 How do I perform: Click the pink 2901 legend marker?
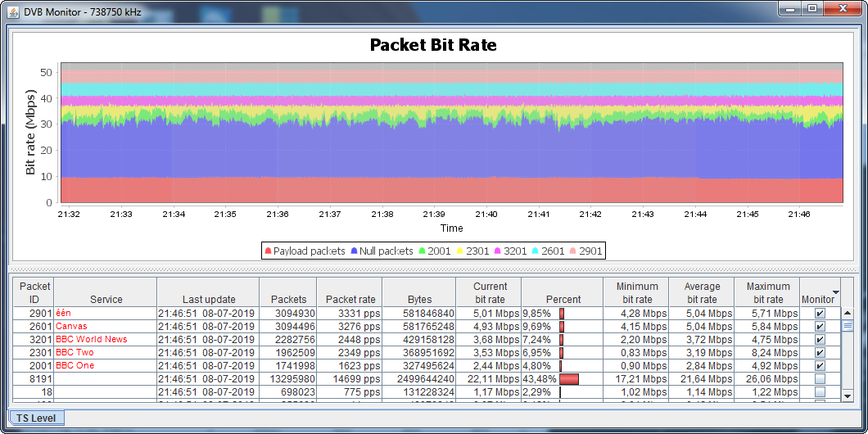573,251
